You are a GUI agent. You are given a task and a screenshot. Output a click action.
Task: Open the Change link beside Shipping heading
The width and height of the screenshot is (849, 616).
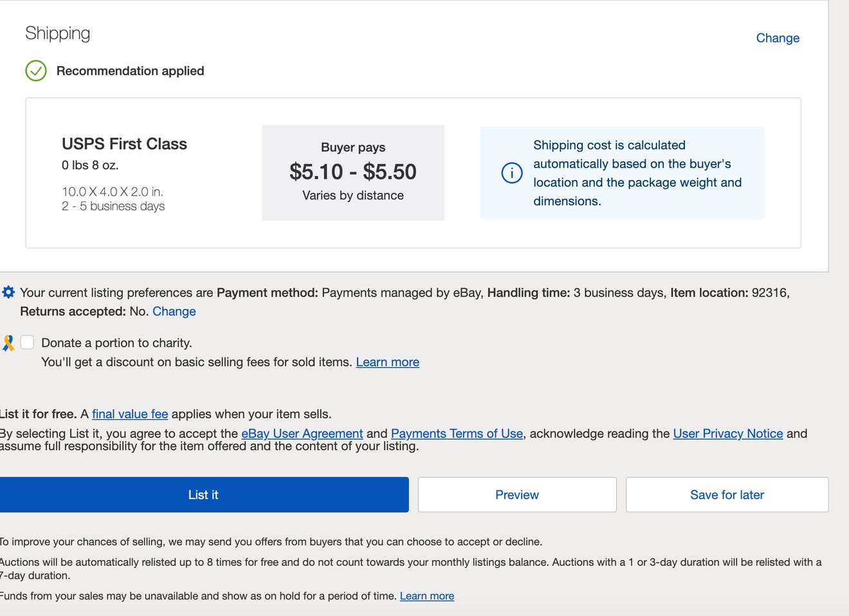(778, 38)
